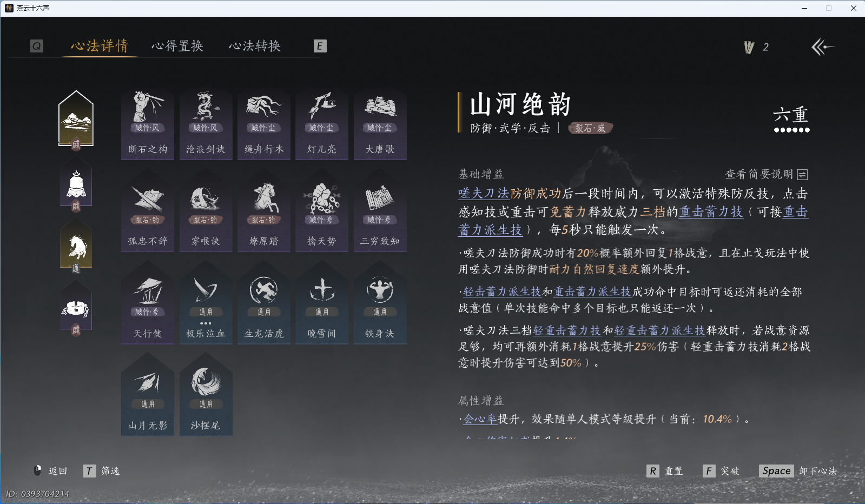Open the 嗟夫刀法 link
Screen dimensions: 865x504
coord(484,194)
